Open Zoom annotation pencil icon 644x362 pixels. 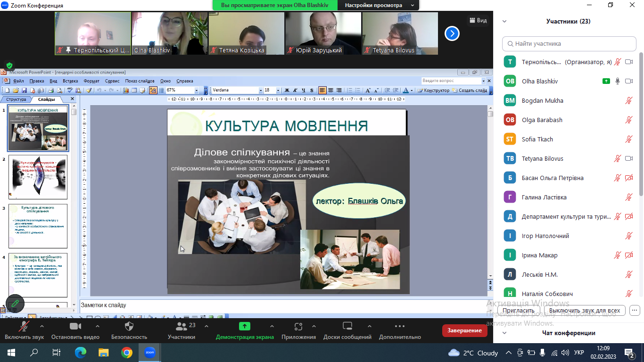pos(15,304)
